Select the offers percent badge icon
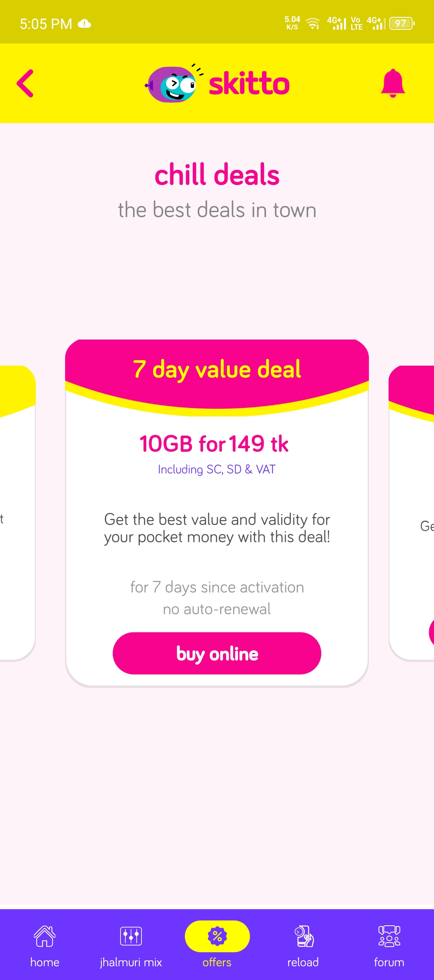The width and height of the screenshot is (434, 980). (x=217, y=936)
